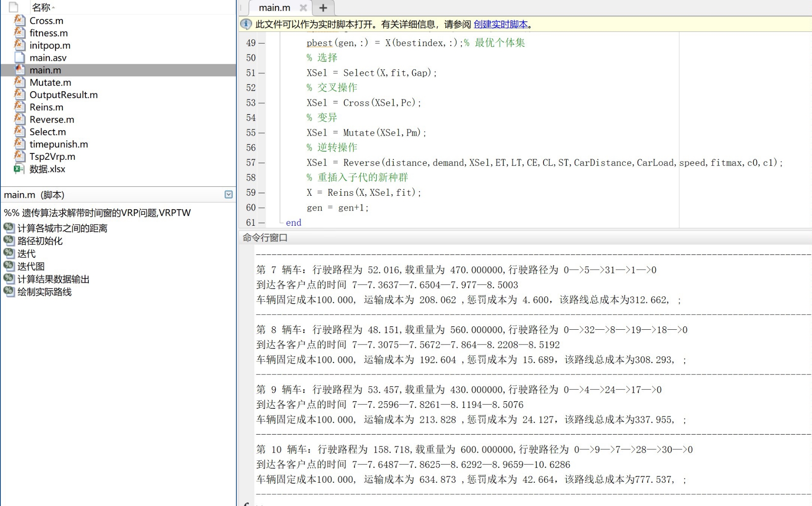This screenshot has width=812, height=506.
Task: Click the Reverse function call on line 57
Action: (361, 163)
